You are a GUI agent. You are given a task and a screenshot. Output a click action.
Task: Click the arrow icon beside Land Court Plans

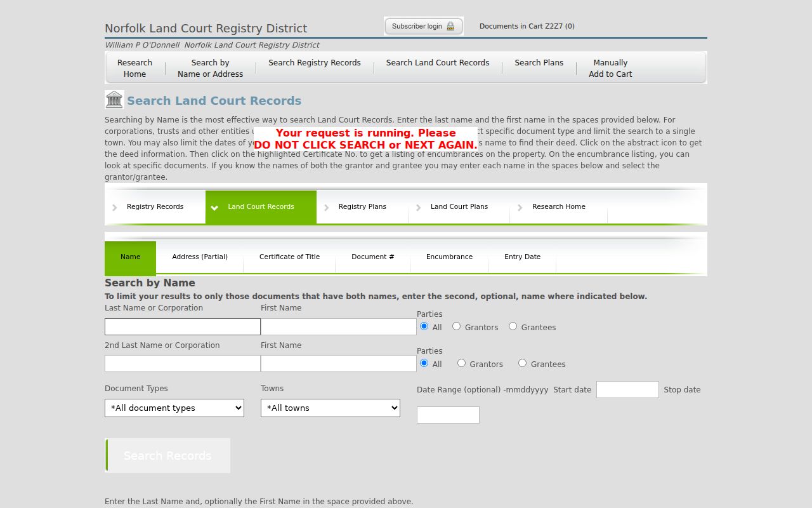pos(419,208)
